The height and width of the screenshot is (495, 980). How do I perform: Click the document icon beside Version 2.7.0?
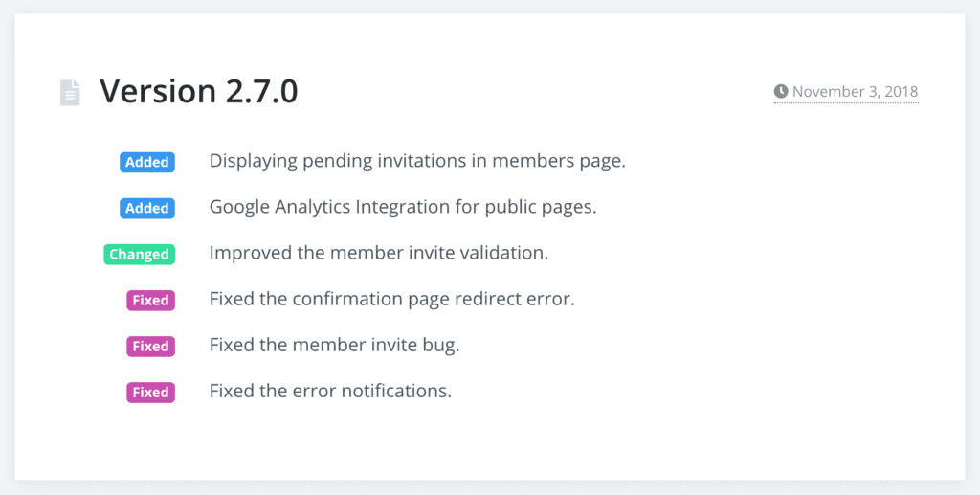70,93
